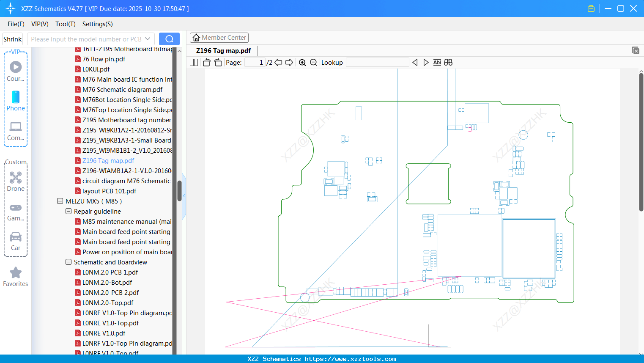Select the two-page view icon
Image resolution: width=644 pixels, height=363 pixels.
[193, 62]
